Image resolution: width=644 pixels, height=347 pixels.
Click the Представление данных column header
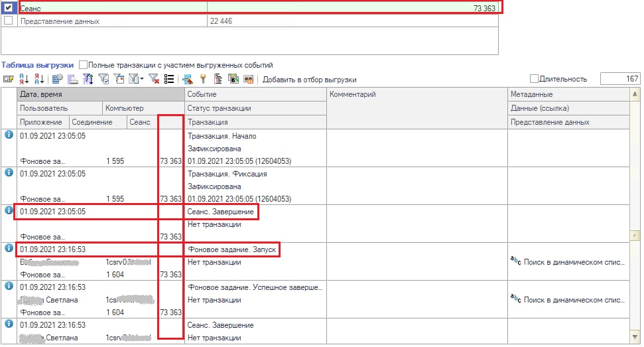(569, 122)
